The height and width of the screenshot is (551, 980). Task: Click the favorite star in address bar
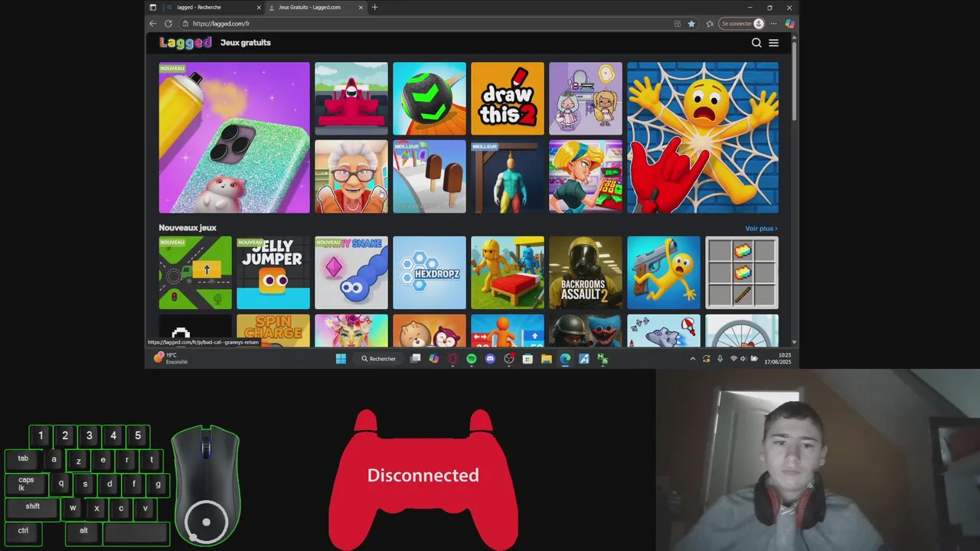[691, 24]
